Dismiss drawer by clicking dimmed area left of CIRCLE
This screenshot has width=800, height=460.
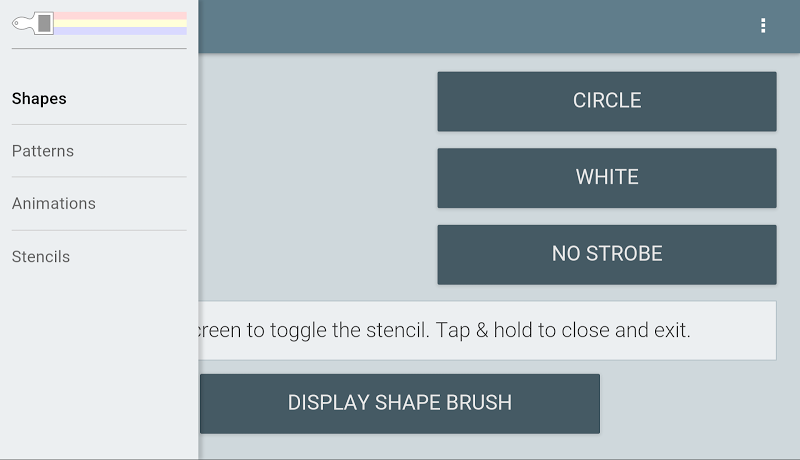[317, 176]
